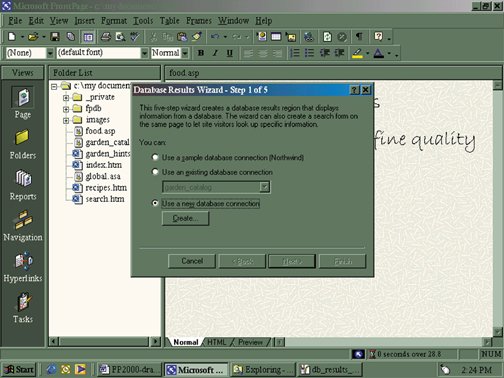504x378 pixels.
Task: Toggle Bold formatting button
Action: pos(201,53)
